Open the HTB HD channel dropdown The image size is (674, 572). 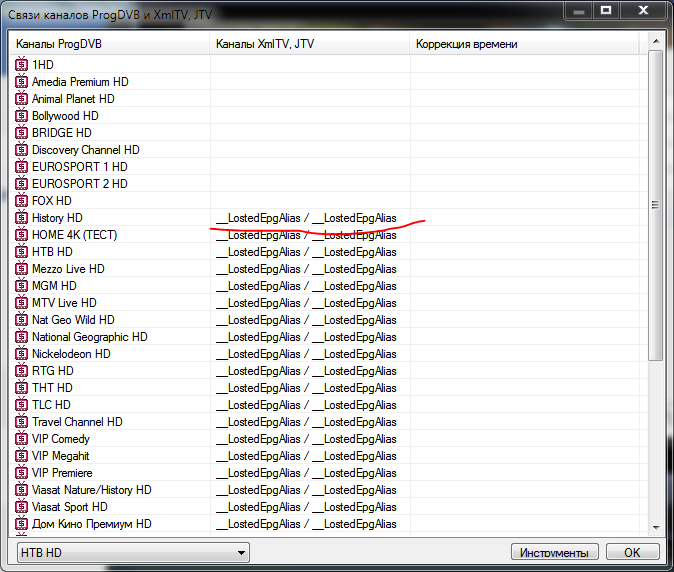coord(133,552)
